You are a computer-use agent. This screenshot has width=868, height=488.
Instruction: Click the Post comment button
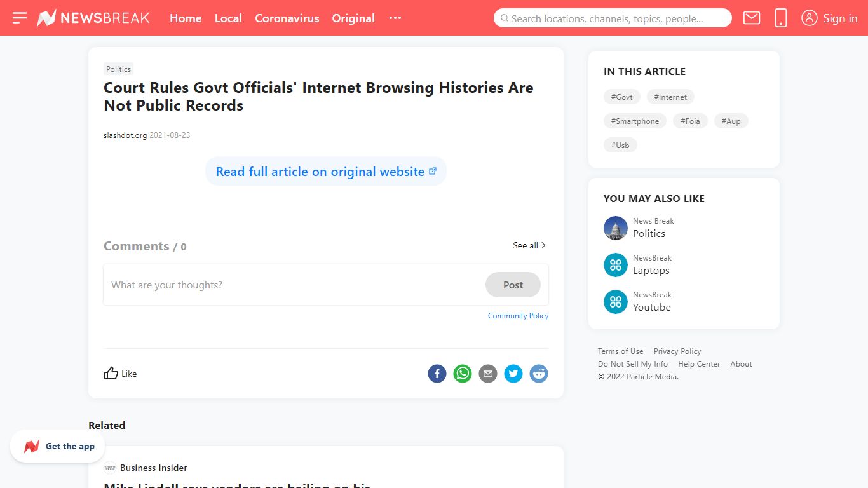(x=513, y=285)
